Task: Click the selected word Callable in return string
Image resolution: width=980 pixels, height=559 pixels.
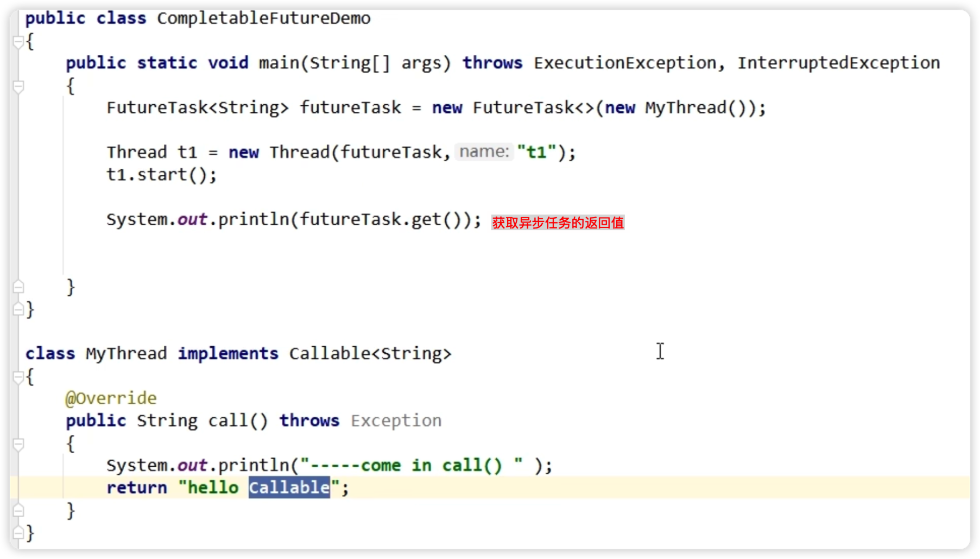Action: pyautogui.click(x=289, y=487)
